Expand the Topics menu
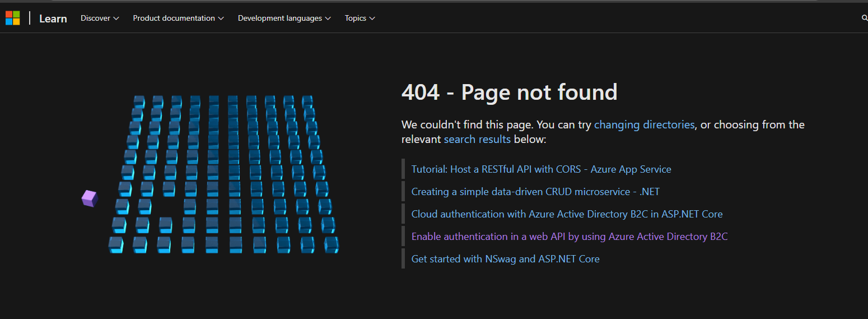Viewport: 868px width, 319px height. [x=360, y=18]
